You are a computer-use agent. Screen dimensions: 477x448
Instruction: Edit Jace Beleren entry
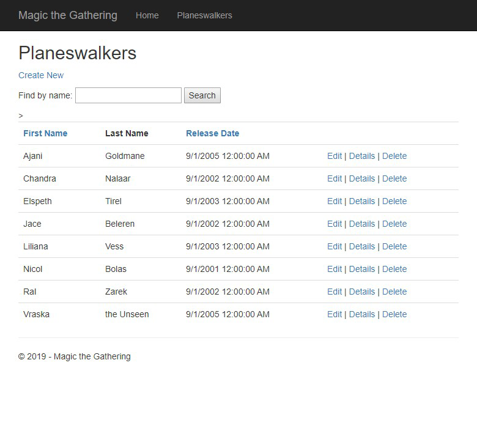(x=335, y=224)
